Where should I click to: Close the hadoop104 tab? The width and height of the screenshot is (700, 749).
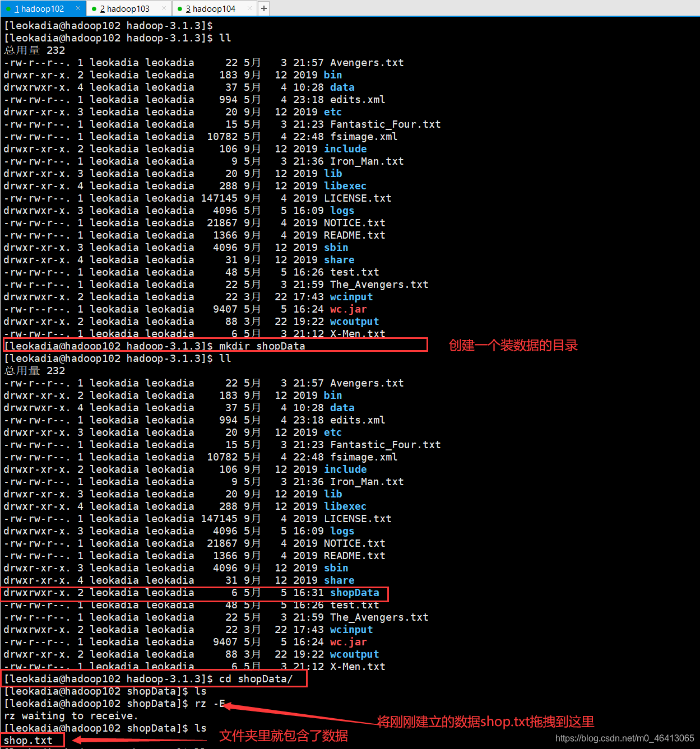[x=249, y=8]
